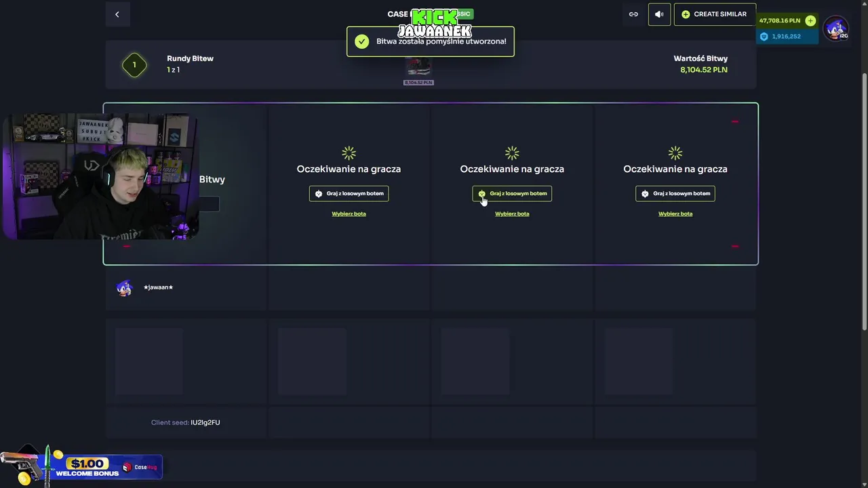The height and width of the screenshot is (488, 868).
Task: Go back with the left arrow button
Action: (x=117, y=14)
